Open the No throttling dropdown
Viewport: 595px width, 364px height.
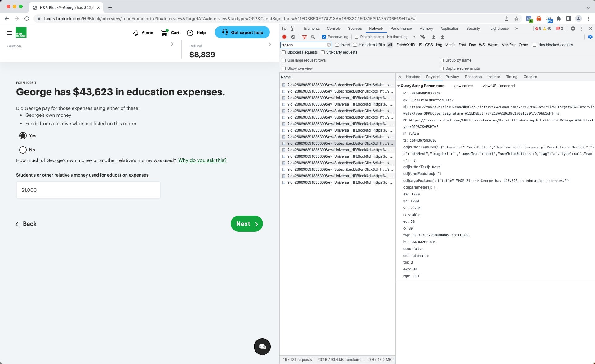400,37
